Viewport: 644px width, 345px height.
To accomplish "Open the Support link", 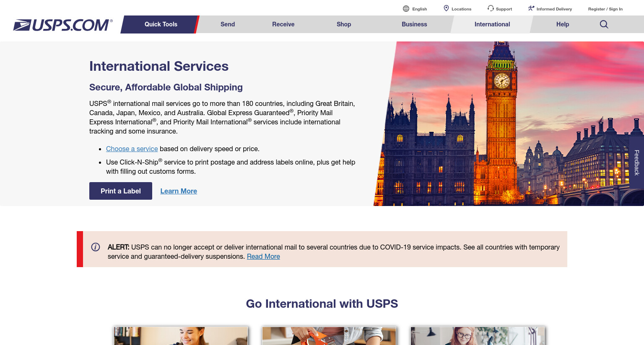I will (504, 9).
